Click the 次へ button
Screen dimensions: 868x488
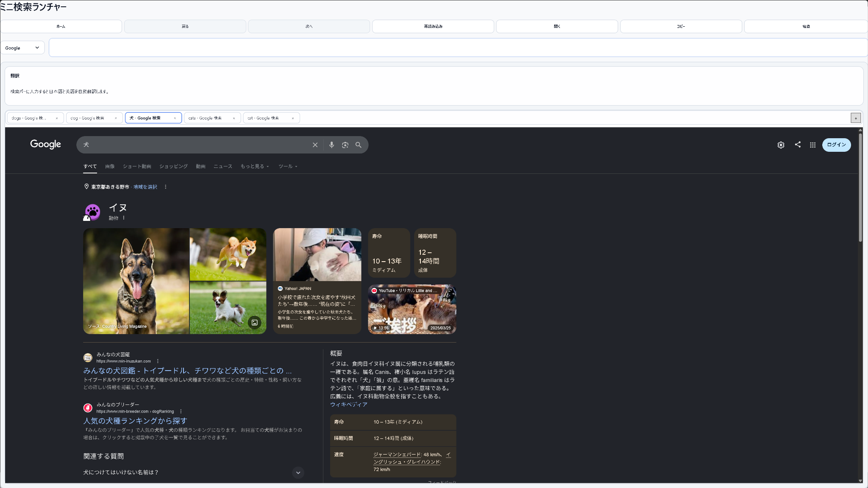[x=309, y=26]
